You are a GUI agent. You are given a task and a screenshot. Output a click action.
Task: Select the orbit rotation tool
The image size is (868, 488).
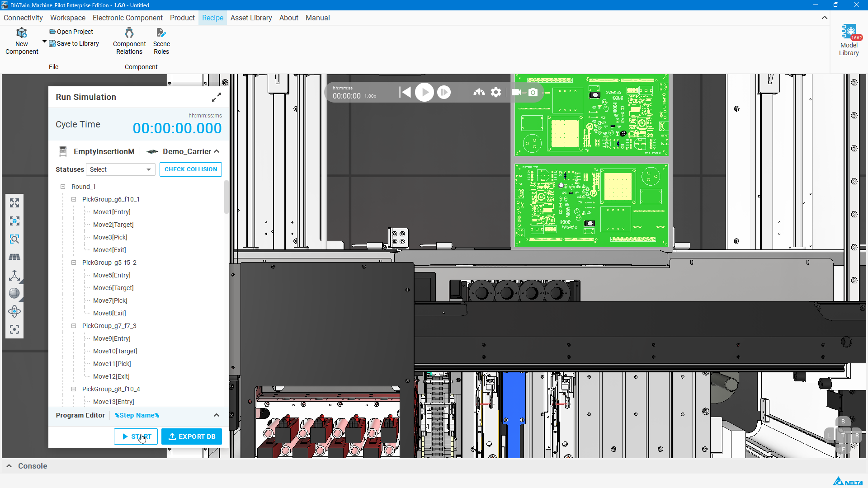tap(14, 311)
